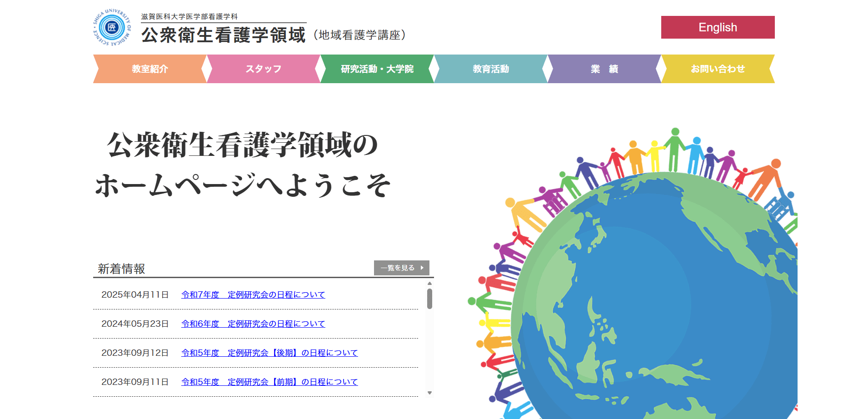Open 令和5年度 定例研究会【後期】link
Screen dimensions: 868x419
point(269,353)
